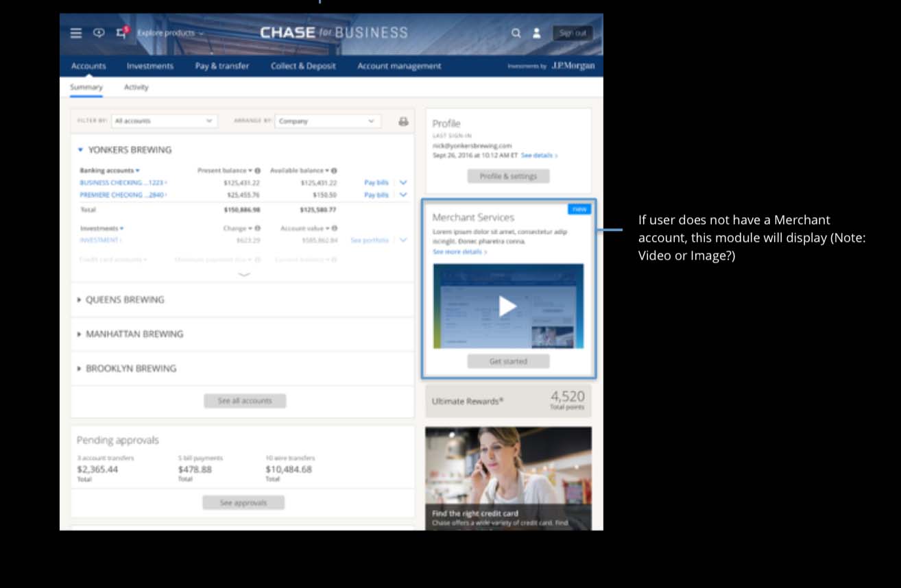Screen dimensions: 901x588
Task: Expand the Queens Brewing section
Action: [x=79, y=300]
